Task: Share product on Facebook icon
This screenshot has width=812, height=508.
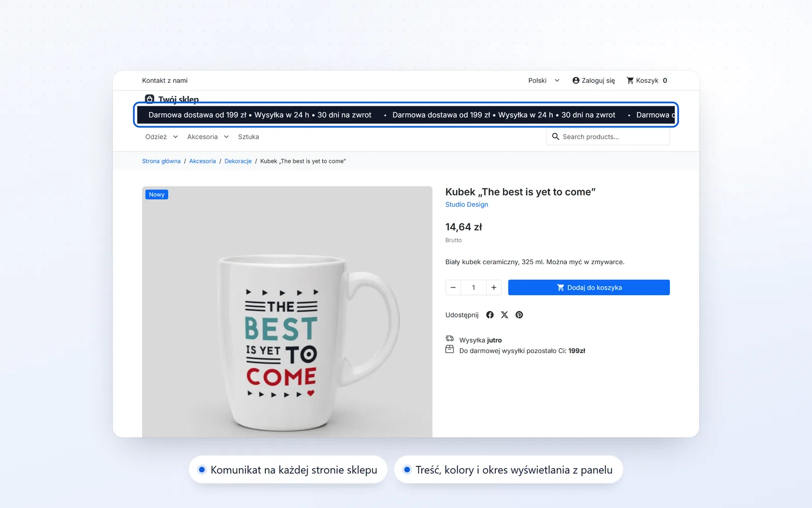Action: click(490, 315)
